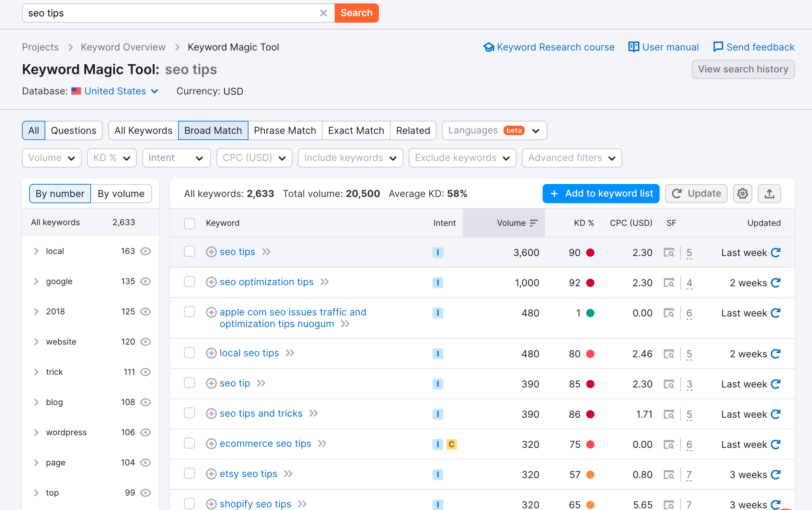Click Commercial intent badge for 'ecommerce seo tips'
This screenshot has height=510, width=812.
tap(452, 444)
